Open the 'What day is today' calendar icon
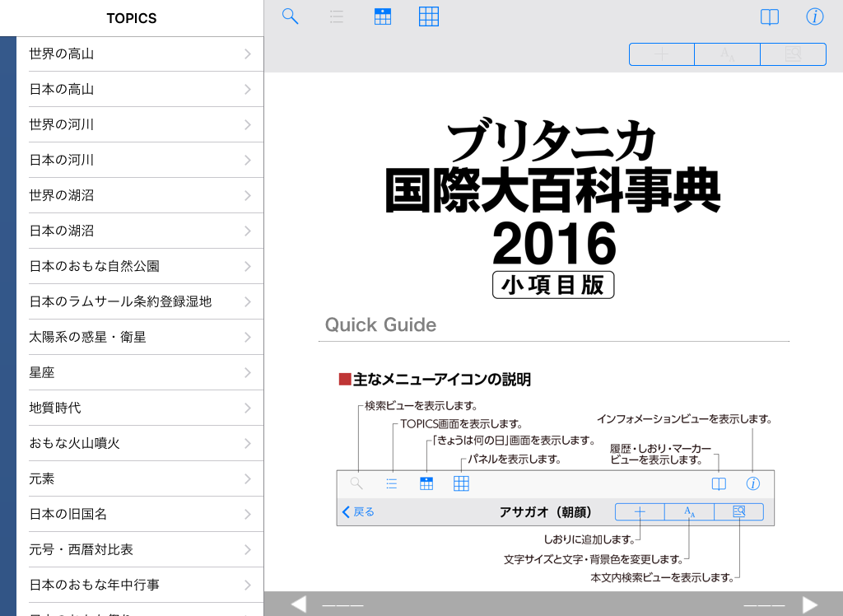This screenshot has height=616, width=843. coord(382,16)
